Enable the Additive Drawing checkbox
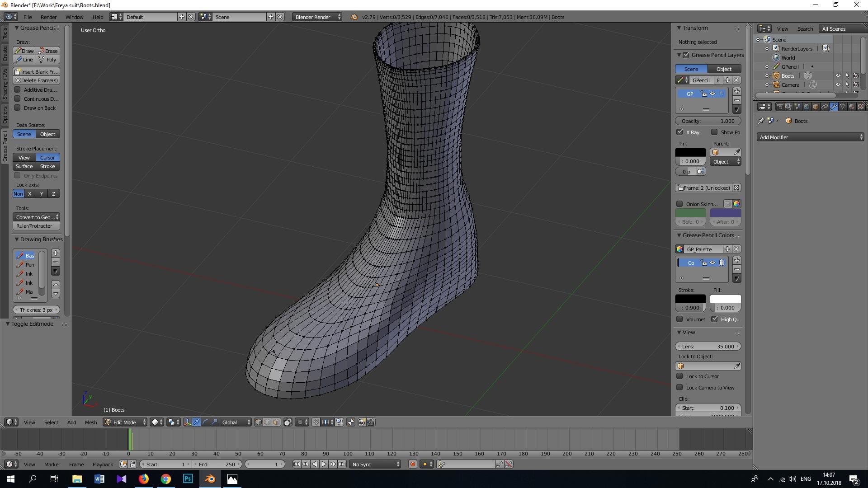This screenshot has width=868, height=488. [x=18, y=89]
